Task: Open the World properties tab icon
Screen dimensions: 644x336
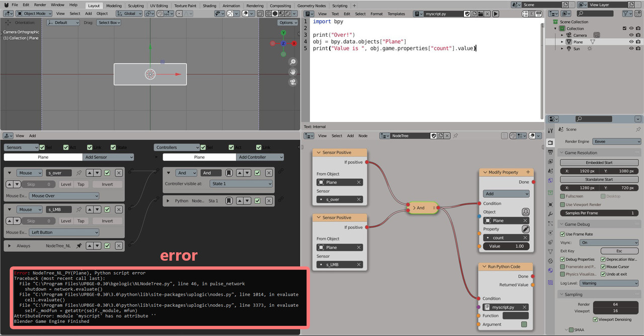Action: click(551, 181)
